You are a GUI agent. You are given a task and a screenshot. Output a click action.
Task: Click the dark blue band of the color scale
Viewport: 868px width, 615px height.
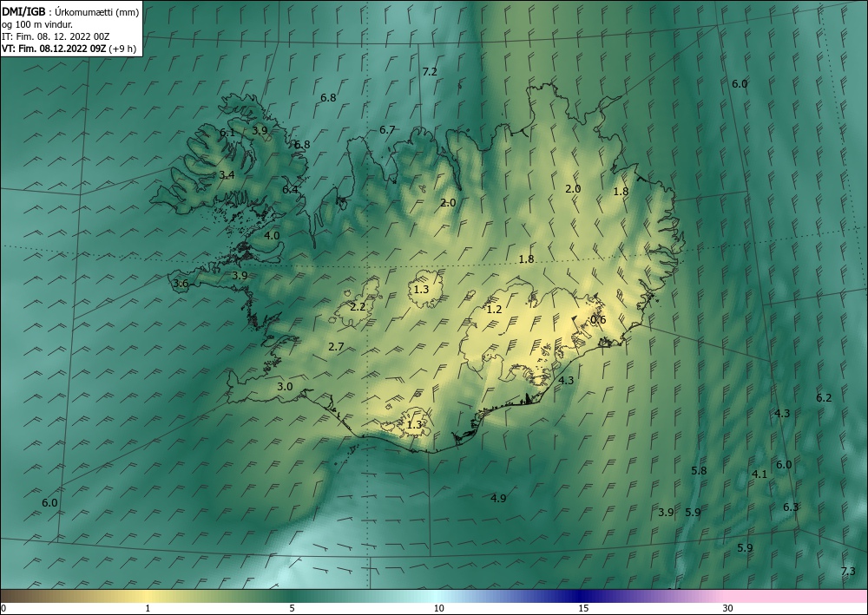tap(578, 596)
